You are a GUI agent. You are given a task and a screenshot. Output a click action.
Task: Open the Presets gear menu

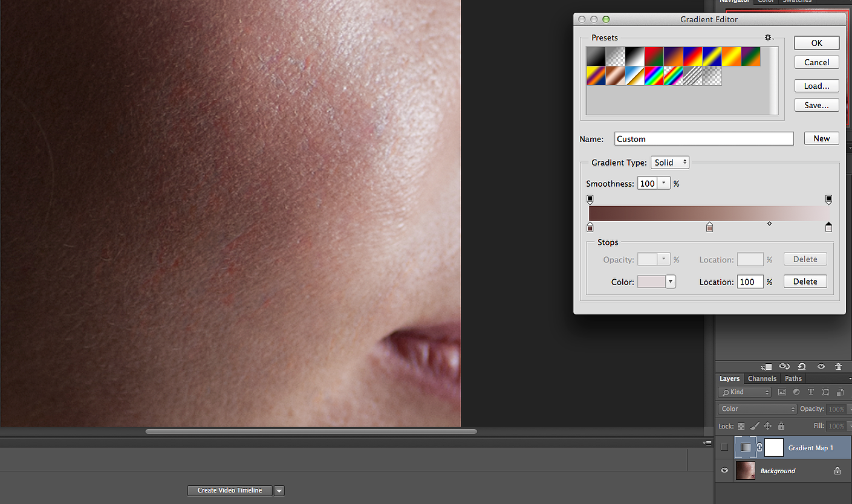pos(769,37)
